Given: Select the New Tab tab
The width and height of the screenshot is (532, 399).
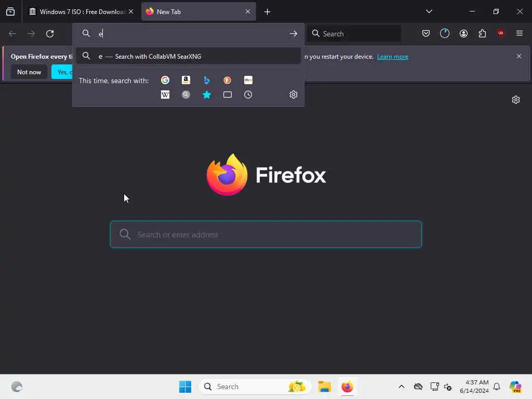Looking at the screenshot, I should coord(198,12).
